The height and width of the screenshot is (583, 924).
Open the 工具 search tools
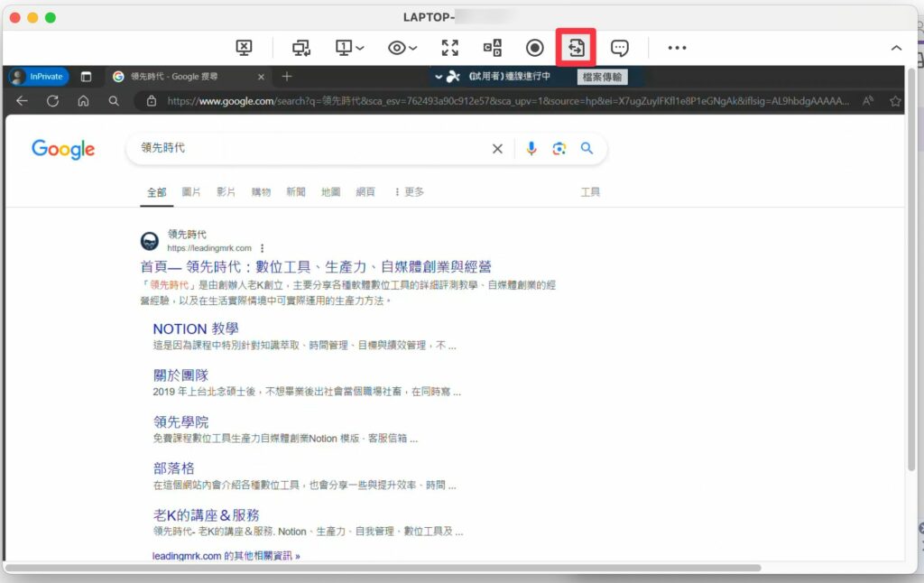pos(590,192)
